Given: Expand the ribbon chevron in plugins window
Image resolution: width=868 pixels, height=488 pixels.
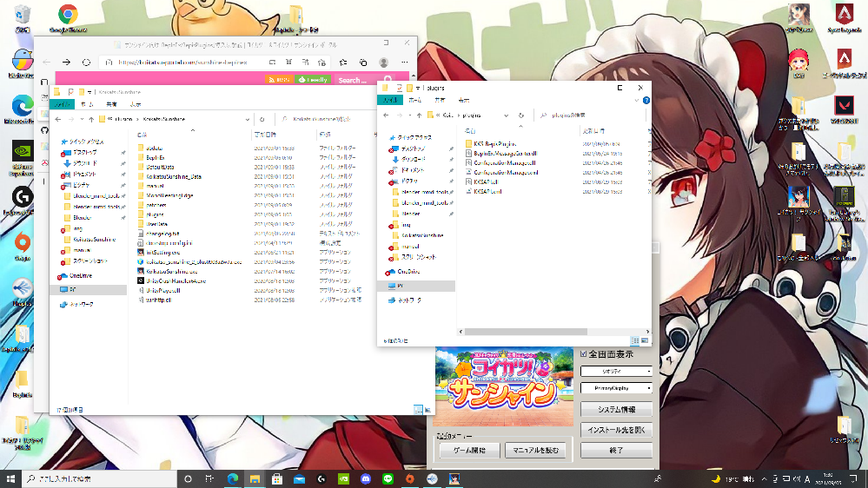Looking at the screenshot, I should (636, 100).
